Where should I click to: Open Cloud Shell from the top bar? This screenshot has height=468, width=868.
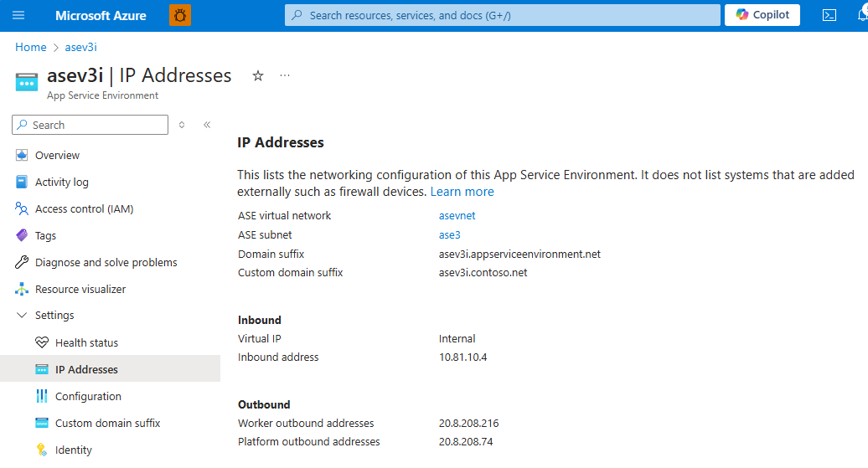tap(829, 16)
